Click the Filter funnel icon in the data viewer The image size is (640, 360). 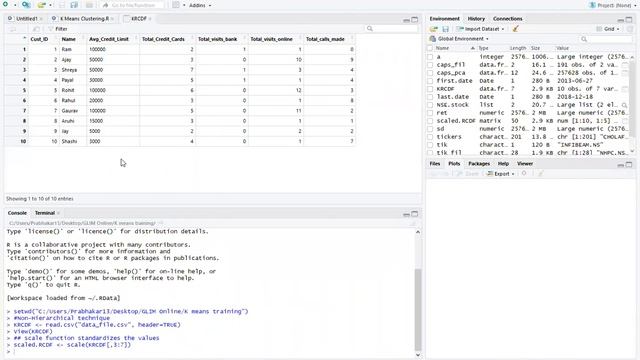(x=51, y=29)
